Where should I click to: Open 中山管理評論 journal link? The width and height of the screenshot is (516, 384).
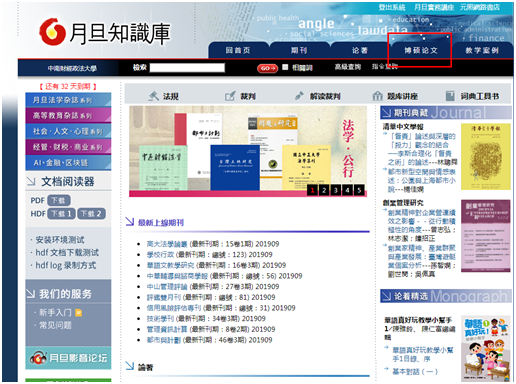[167, 287]
